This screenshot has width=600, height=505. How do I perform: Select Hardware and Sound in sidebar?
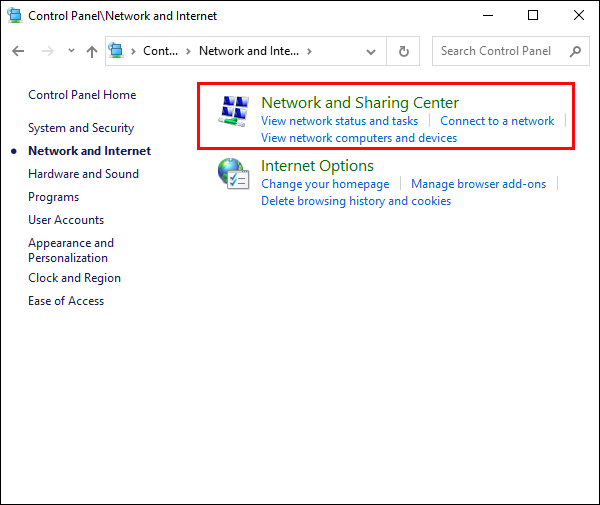(83, 174)
